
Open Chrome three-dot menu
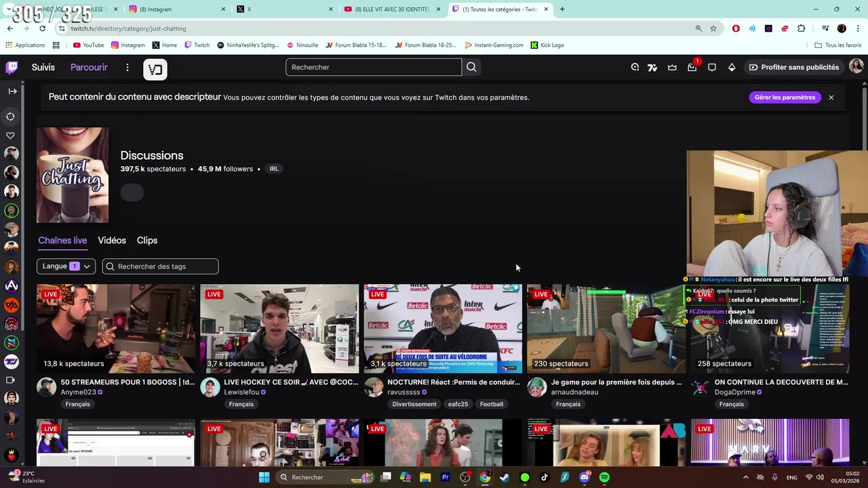coord(857,28)
